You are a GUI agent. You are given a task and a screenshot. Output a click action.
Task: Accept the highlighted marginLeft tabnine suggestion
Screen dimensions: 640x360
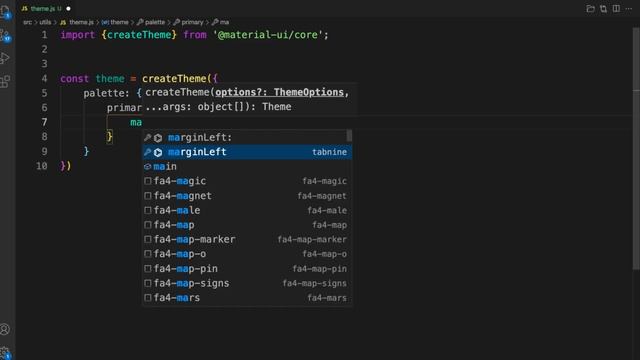tap(247, 152)
